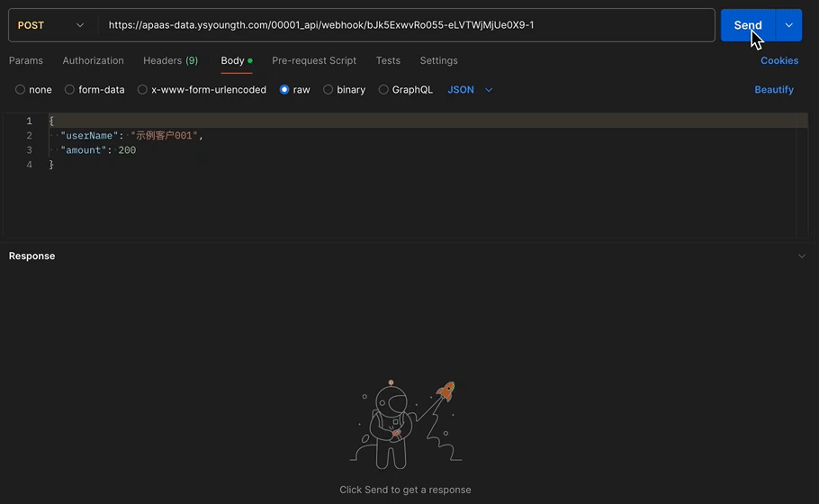Switch to the Params tab
819x504 pixels.
pos(25,60)
